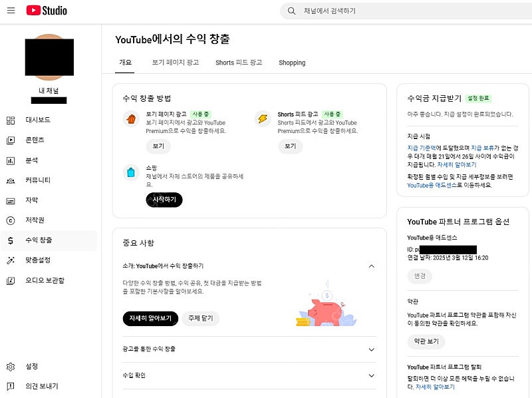Screen dimensions: 532x398
Task: Click the 연결 날짜 2025년 3월 12일 text
Action: click(448, 258)
